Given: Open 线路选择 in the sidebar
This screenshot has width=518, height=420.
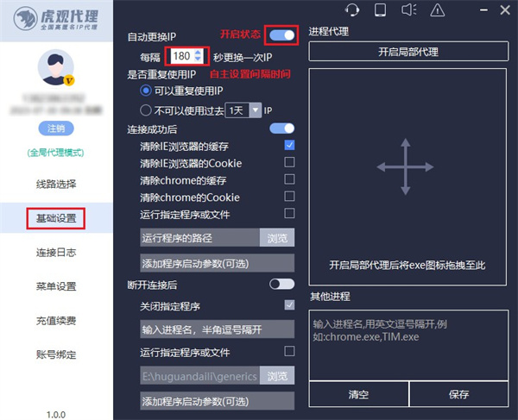Looking at the screenshot, I should click(x=56, y=184).
